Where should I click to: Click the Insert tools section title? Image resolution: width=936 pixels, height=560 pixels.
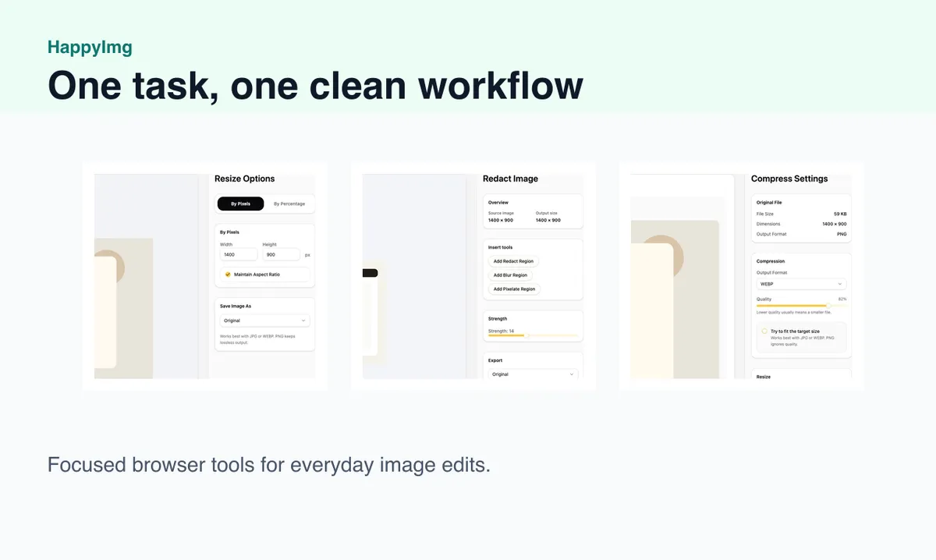coord(500,247)
